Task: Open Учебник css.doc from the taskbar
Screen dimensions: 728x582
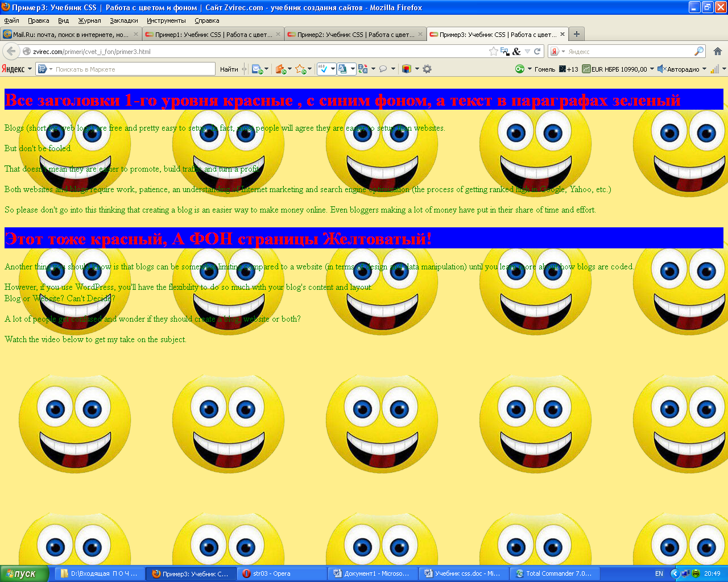Action: coord(464,573)
